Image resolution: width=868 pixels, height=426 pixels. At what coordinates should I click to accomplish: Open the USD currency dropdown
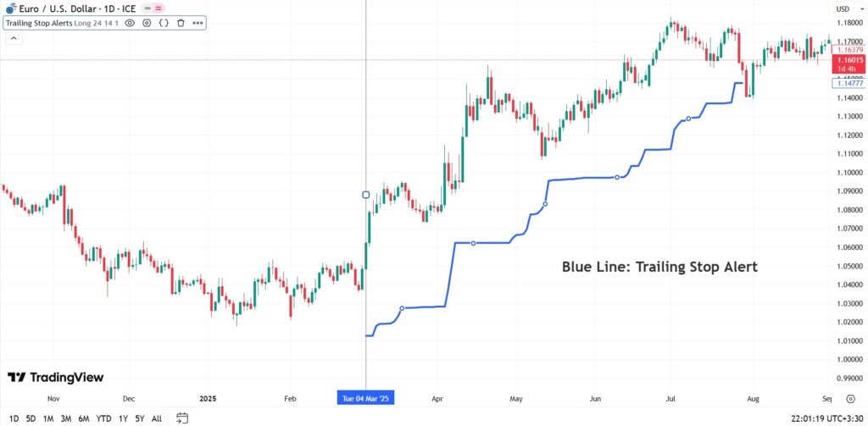tap(843, 8)
